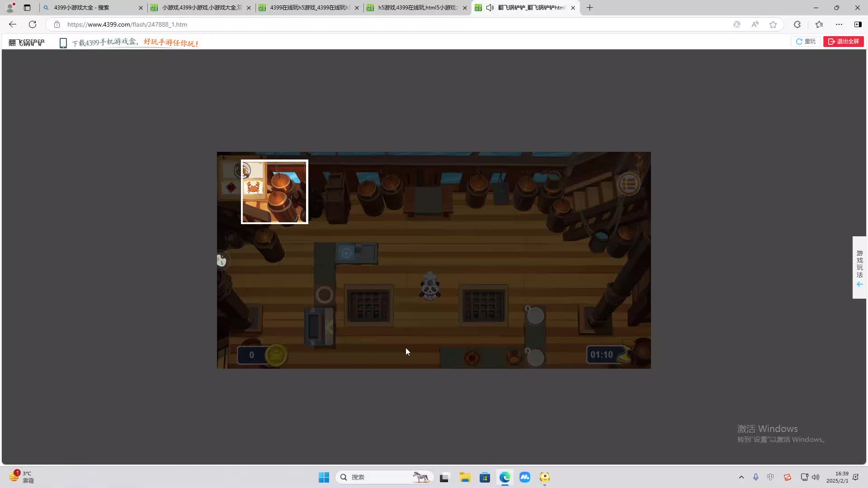Click the gold coin score icon
The height and width of the screenshot is (488, 868).
(276, 355)
